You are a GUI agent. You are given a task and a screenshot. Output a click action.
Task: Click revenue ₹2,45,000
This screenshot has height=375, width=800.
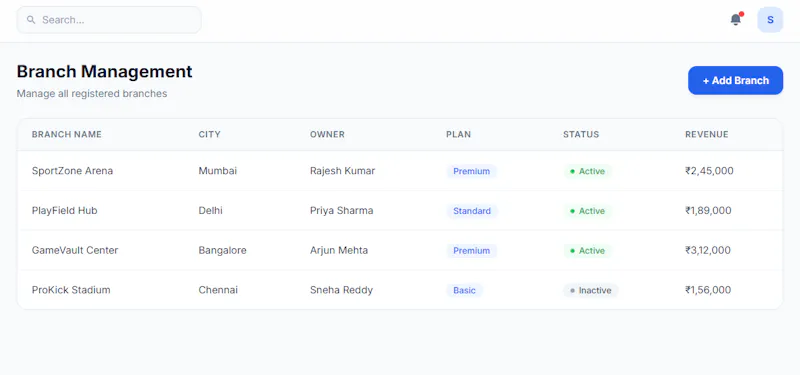[x=709, y=171]
